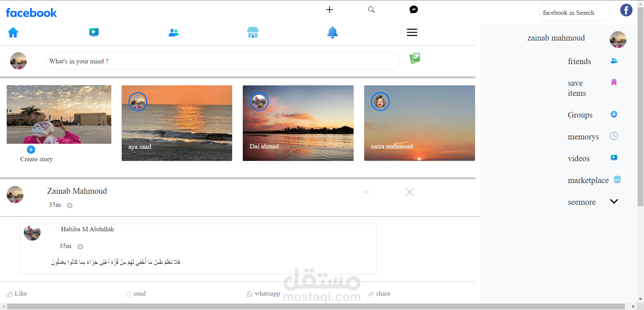Click the gear icon beside Habiba's 35m
The width and height of the screenshot is (644, 310).
(80, 247)
